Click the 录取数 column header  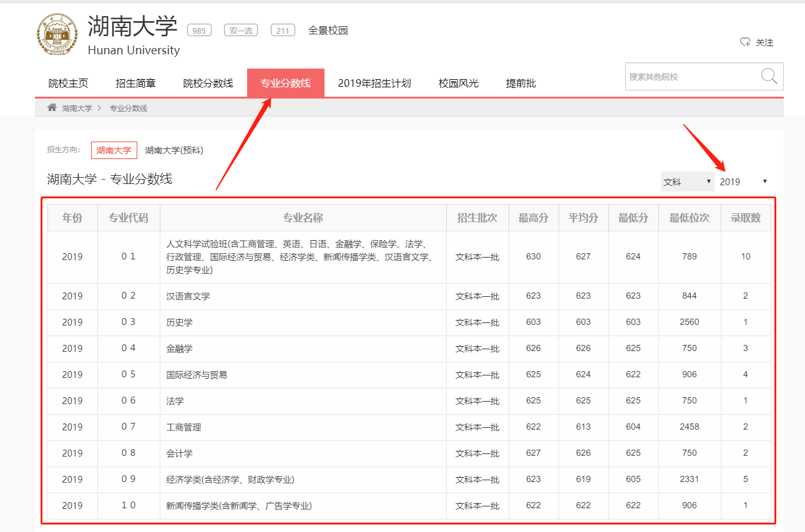[746, 218]
